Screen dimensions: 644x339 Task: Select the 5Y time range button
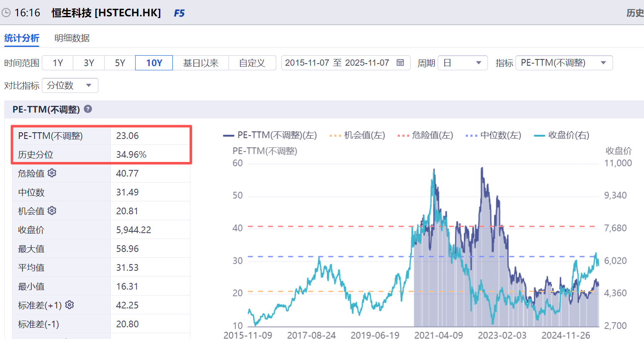click(120, 63)
